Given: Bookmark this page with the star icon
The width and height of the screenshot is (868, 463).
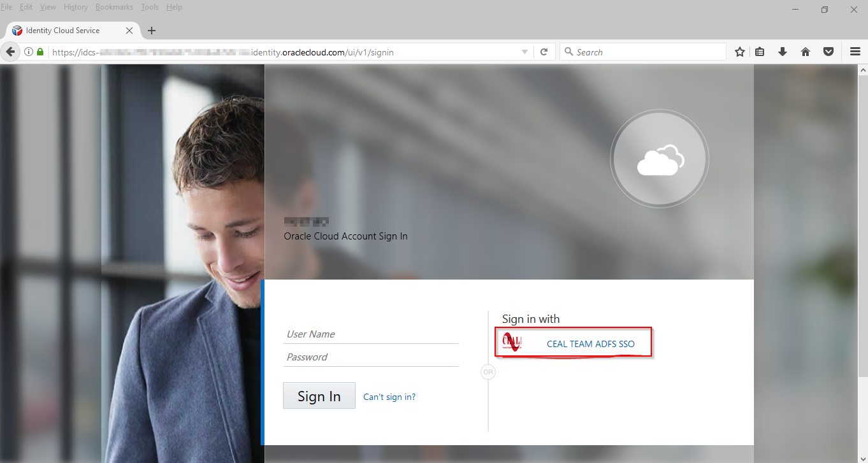Looking at the screenshot, I should 739,52.
